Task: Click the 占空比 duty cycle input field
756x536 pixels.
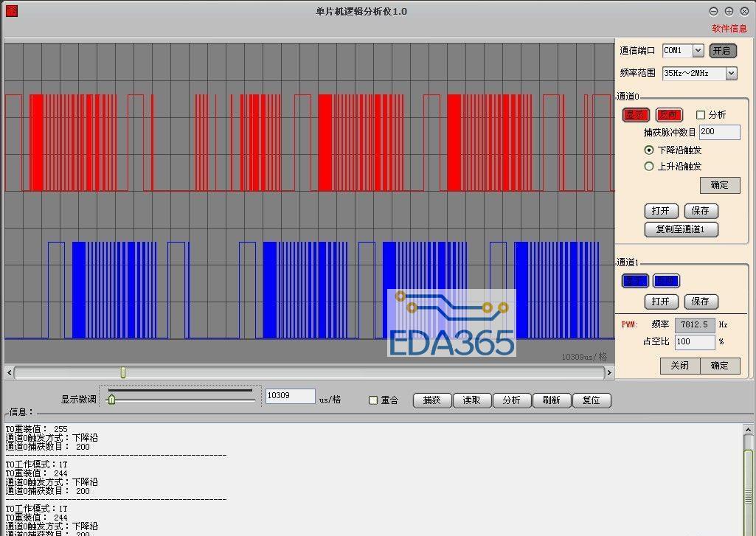Action: pos(694,342)
